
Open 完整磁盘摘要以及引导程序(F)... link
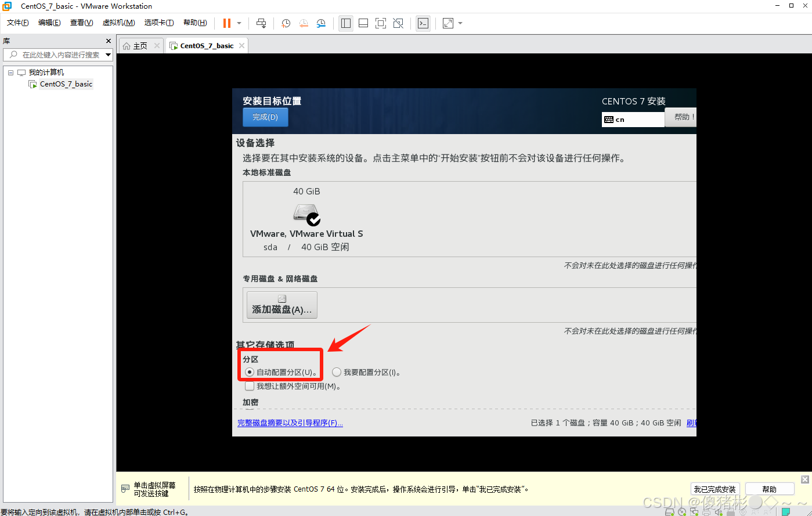coord(290,423)
